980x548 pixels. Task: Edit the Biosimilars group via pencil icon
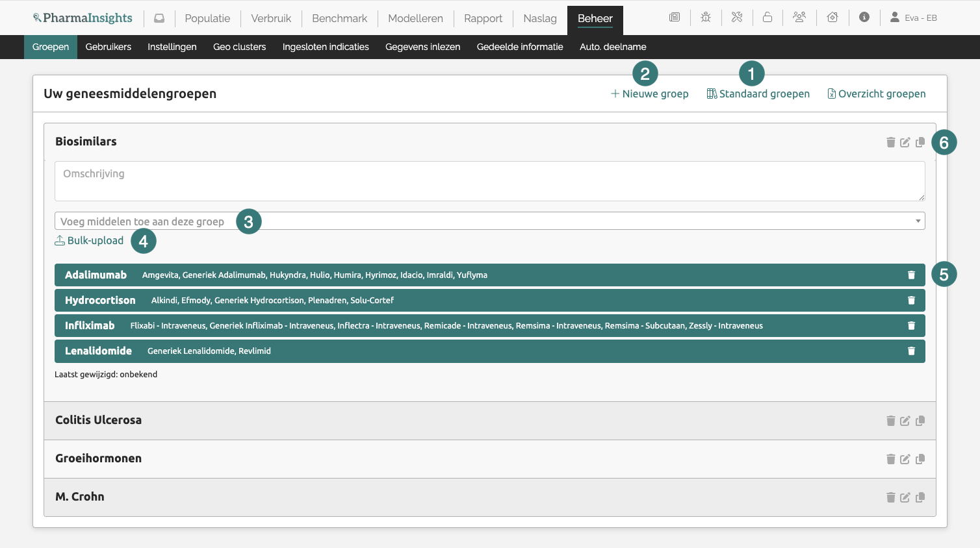(905, 142)
